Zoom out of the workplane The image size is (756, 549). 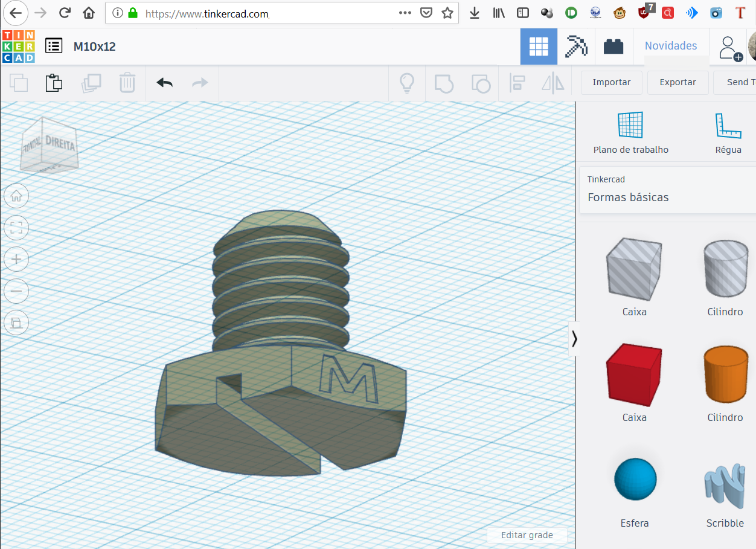tap(16, 291)
